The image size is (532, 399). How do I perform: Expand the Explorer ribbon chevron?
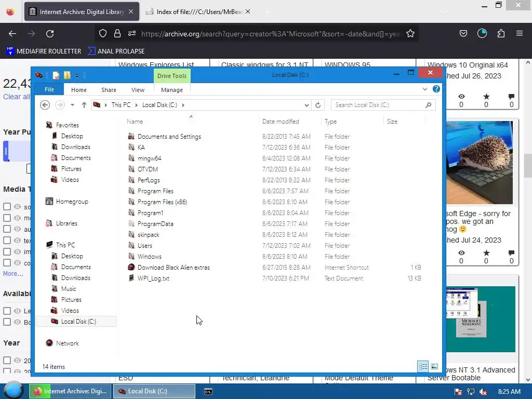tap(425, 89)
